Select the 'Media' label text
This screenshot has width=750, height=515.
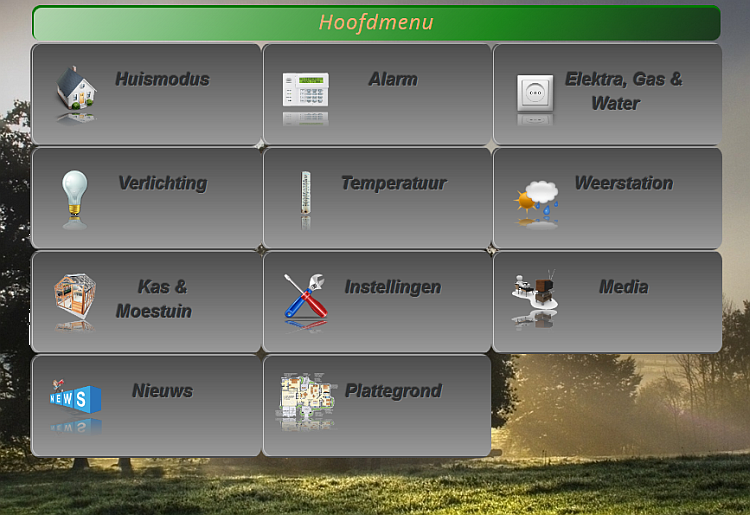pyautogui.click(x=624, y=287)
